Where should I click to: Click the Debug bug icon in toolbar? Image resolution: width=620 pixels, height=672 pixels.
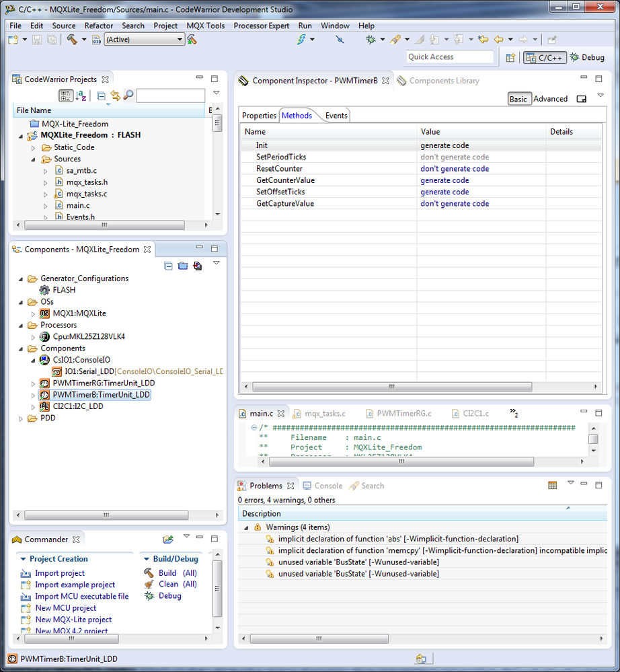point(371,40)
